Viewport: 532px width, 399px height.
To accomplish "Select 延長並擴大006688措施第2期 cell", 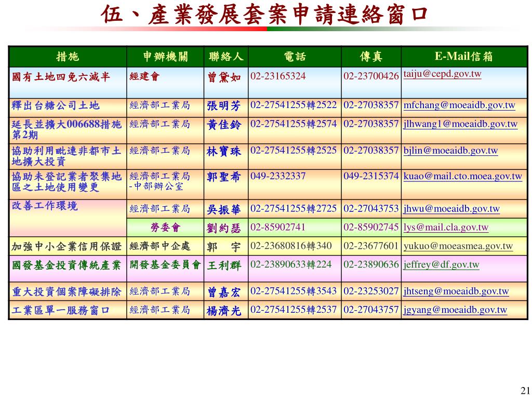I will click(x=67, y=129).
